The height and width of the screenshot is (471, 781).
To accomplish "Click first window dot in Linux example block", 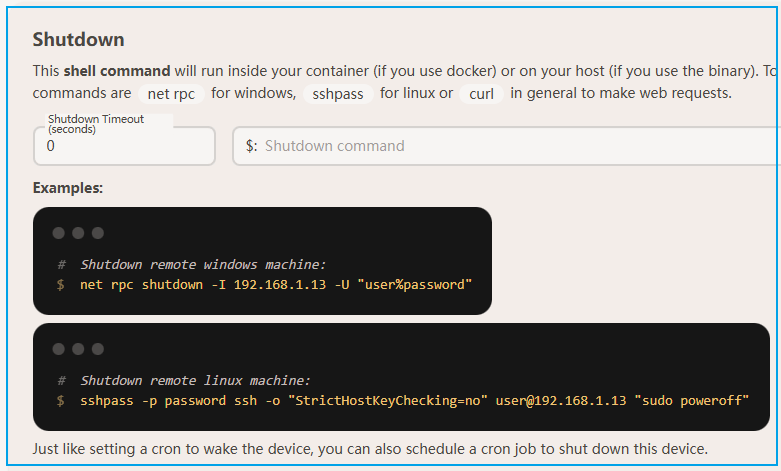I will point(59,349).
